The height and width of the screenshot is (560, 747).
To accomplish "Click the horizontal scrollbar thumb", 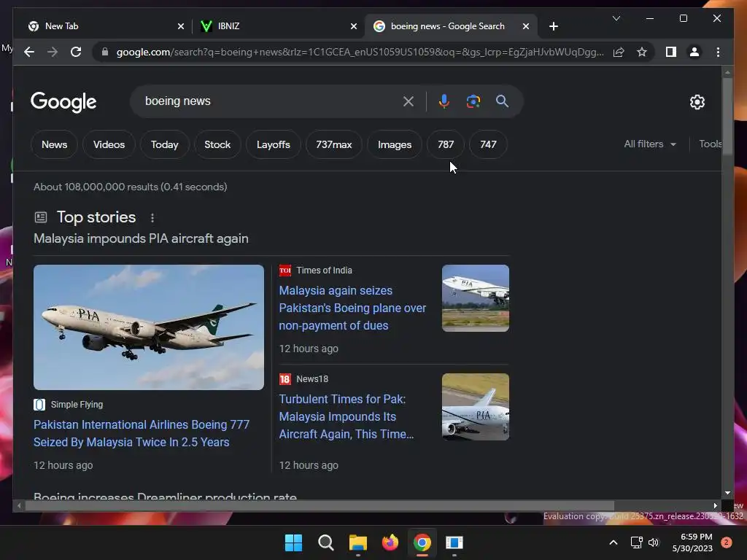I will 320,506.
